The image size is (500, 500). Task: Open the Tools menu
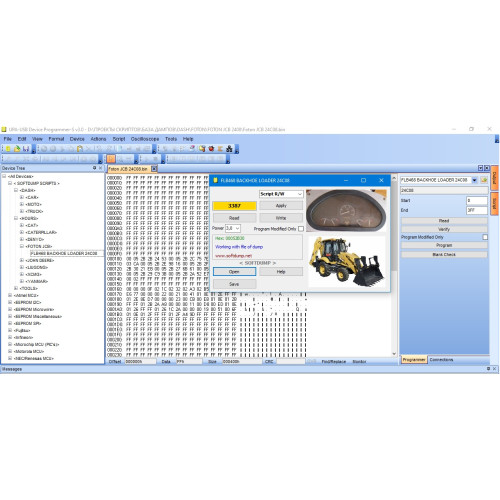[x=171, y=139]
